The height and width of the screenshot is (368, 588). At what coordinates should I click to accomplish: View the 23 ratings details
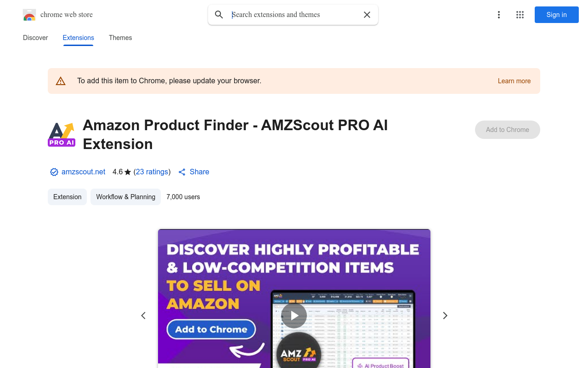[152, 172]
